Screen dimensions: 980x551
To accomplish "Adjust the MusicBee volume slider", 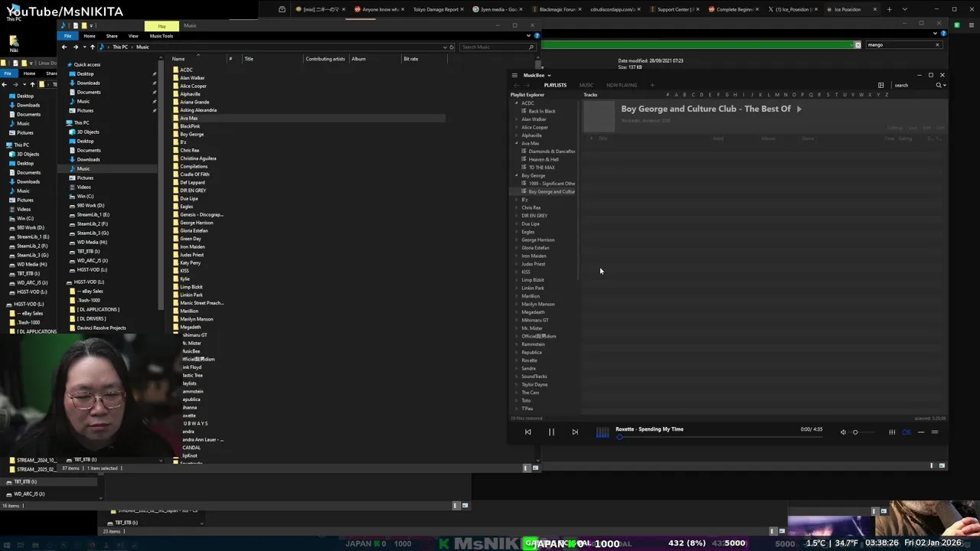I will click(x=861, y=432).
